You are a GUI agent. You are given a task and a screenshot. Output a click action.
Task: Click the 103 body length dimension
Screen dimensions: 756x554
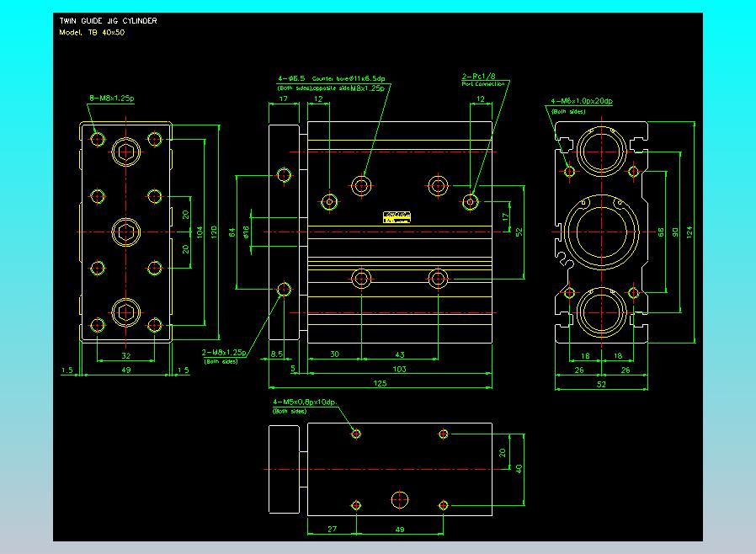pos(399,369)
